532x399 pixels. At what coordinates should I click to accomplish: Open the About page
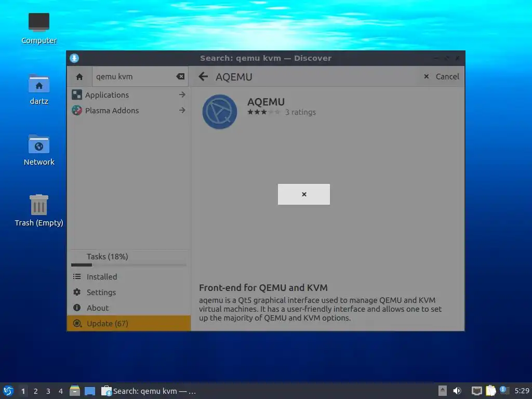tap(129, 308)
